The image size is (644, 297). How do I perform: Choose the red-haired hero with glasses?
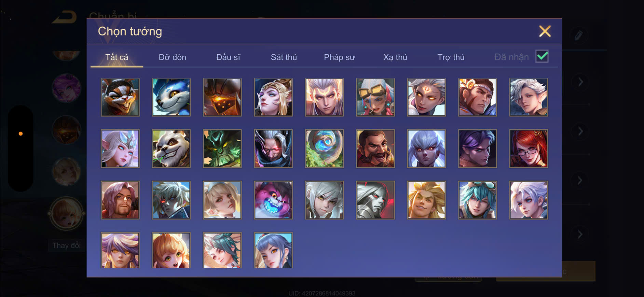pyautogui.click(x=529, y=148)
